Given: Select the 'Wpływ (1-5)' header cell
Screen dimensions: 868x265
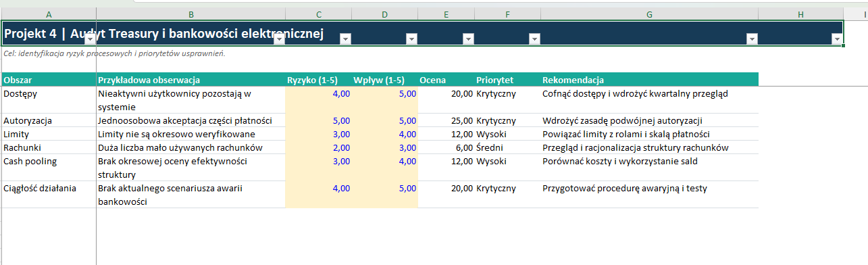Looking at the screenshot, I should coord(385,80).
